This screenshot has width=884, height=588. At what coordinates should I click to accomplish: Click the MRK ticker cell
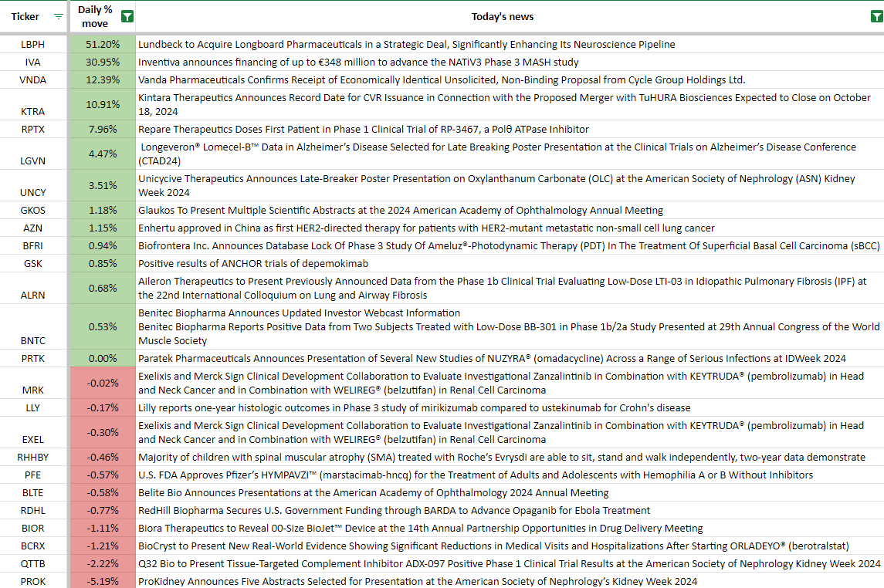(x=33, y=383)
